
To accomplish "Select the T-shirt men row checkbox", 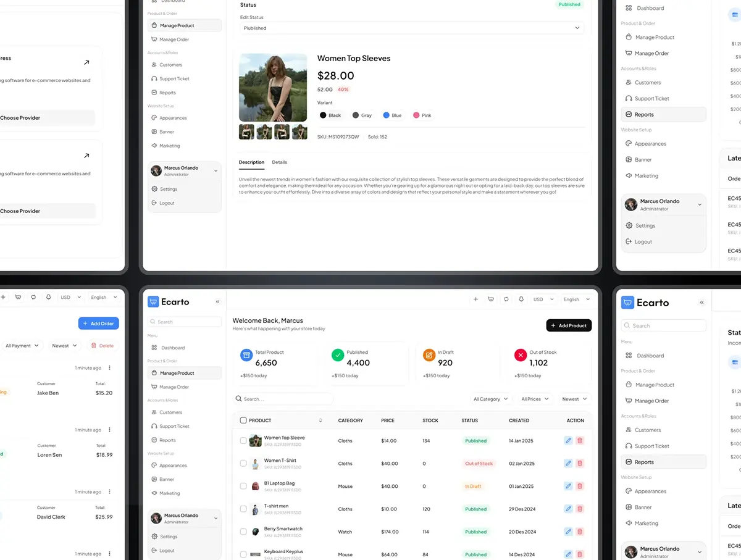I will point(243,509).
